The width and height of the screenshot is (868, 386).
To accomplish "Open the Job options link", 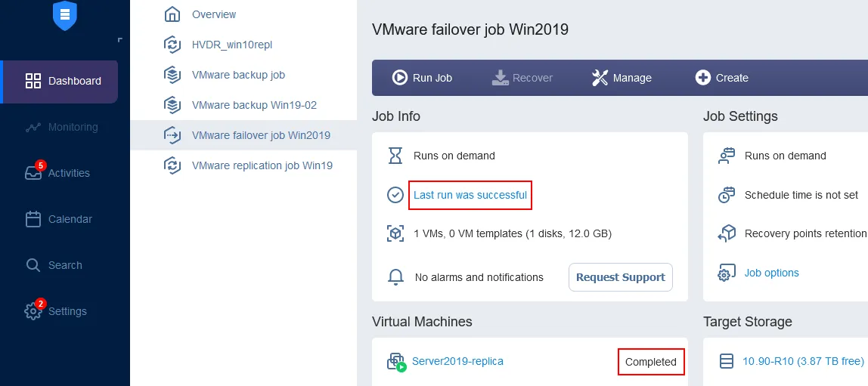I will [771, 273].
